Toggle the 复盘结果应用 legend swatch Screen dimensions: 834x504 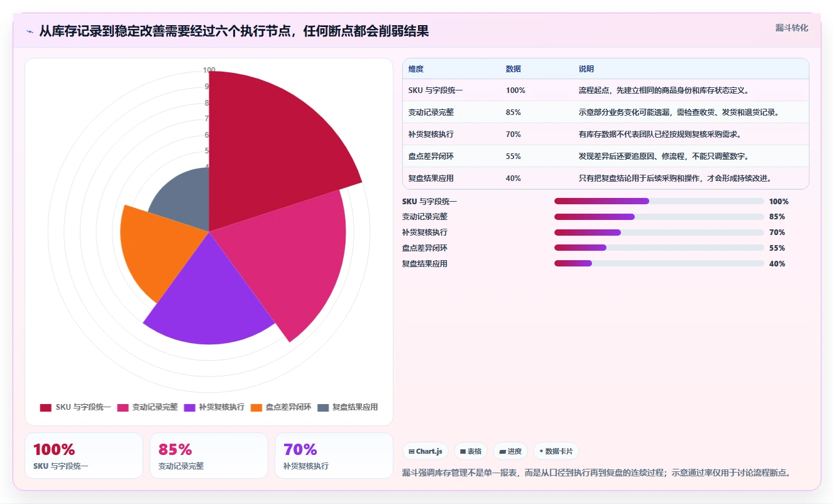coord(323,407)
